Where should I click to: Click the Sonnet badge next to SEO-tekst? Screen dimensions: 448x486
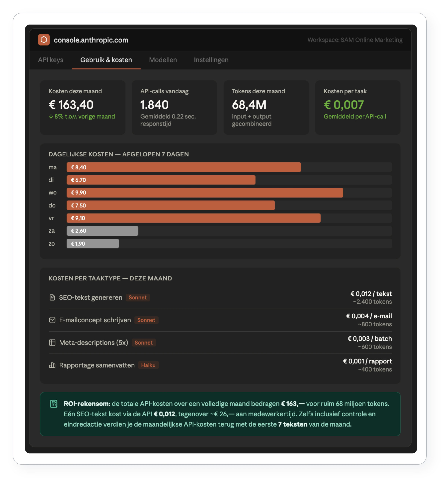coord(138,298)
